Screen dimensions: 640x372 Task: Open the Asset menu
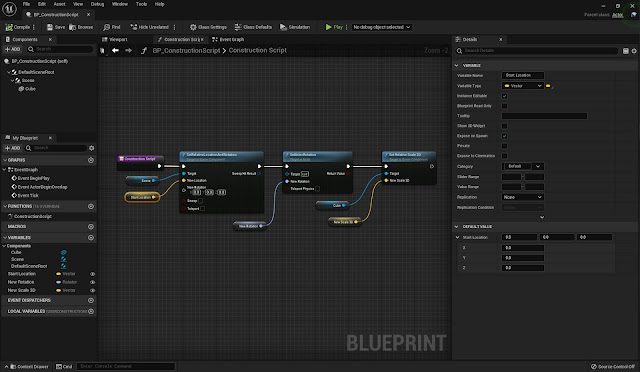60,4
